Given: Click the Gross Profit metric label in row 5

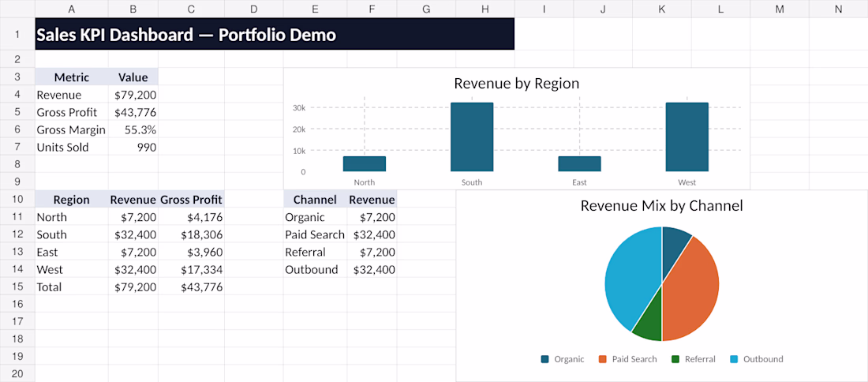Looking at the screenshot, I should (71, 112).
